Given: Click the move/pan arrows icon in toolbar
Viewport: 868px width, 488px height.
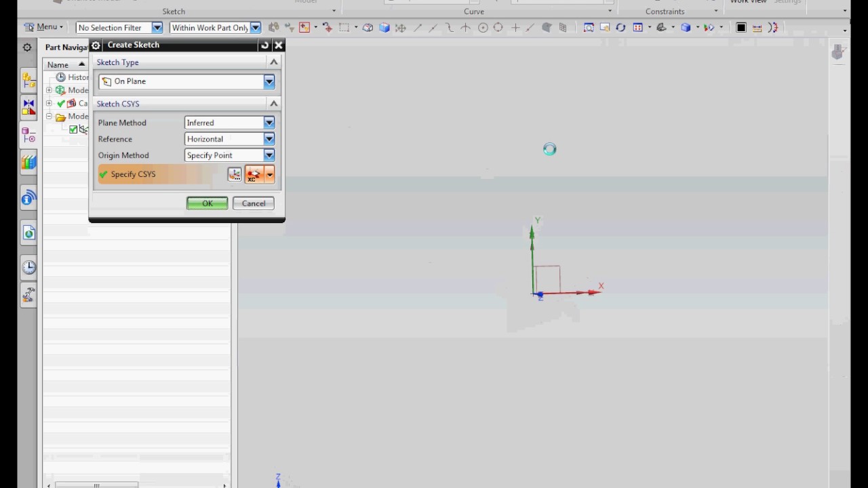Looking at the screenshot, I should [x=401, y=28].
